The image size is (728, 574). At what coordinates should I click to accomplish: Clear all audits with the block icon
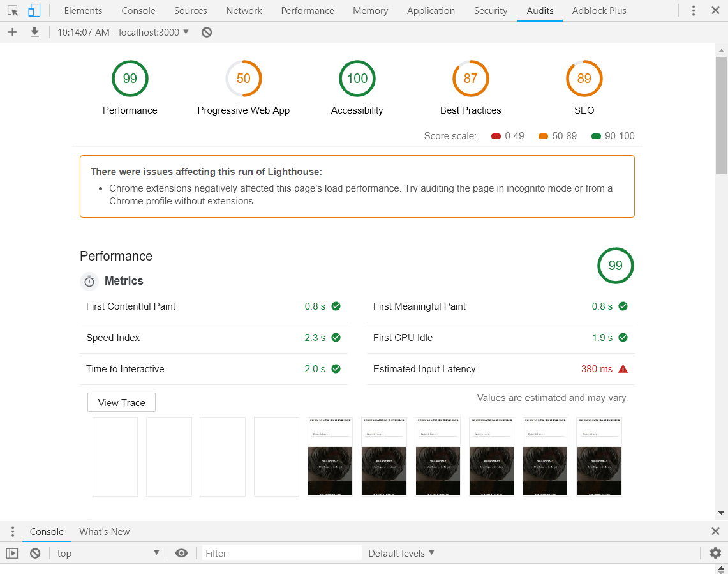tap(207, 32)
